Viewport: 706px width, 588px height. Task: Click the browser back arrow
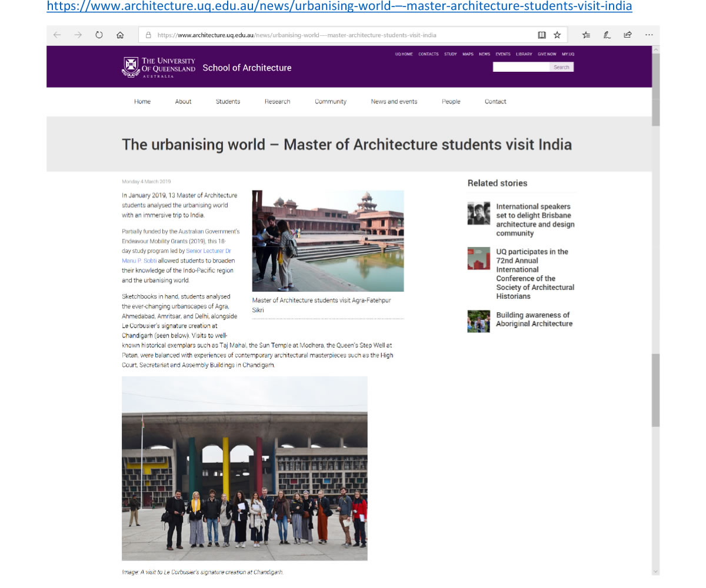[x=57, y=35]
